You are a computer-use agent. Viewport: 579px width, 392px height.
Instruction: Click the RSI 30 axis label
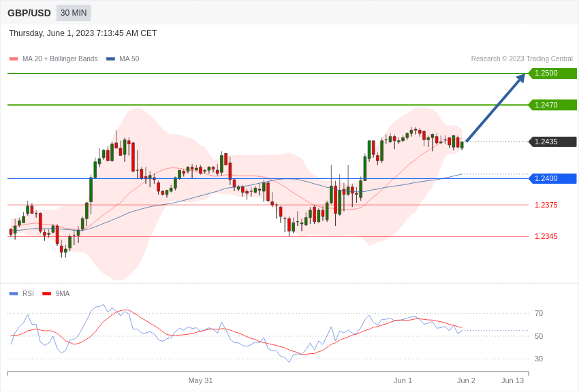(539, 359)
